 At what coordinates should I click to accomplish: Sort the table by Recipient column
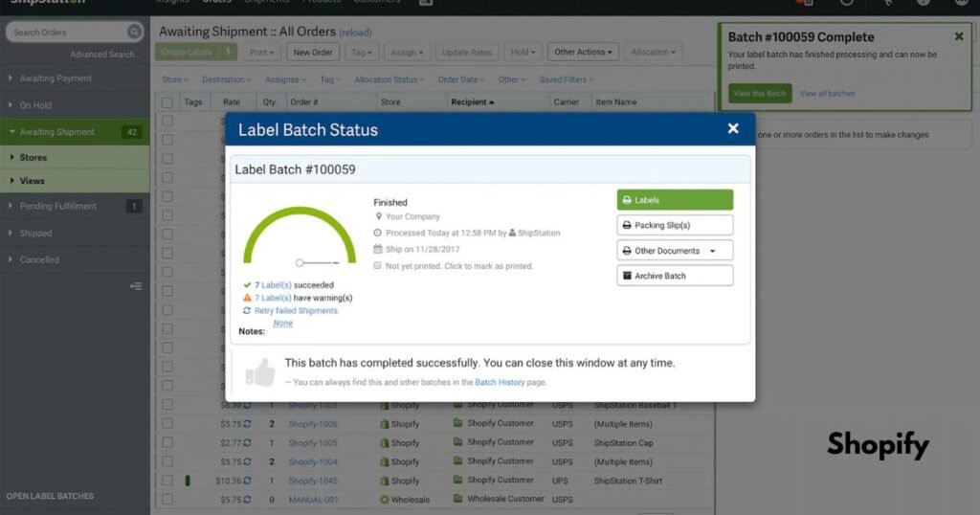pos(472,101)
